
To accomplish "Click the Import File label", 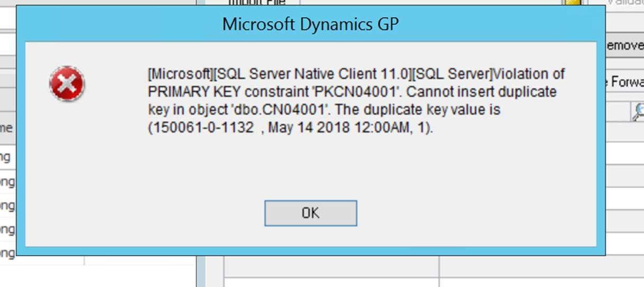I will pos(257,3).
